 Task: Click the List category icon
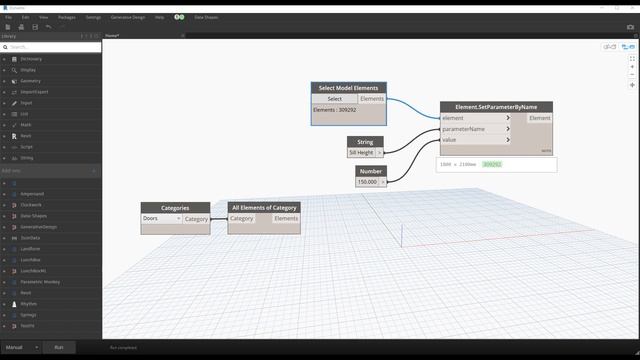pos(14,114)
